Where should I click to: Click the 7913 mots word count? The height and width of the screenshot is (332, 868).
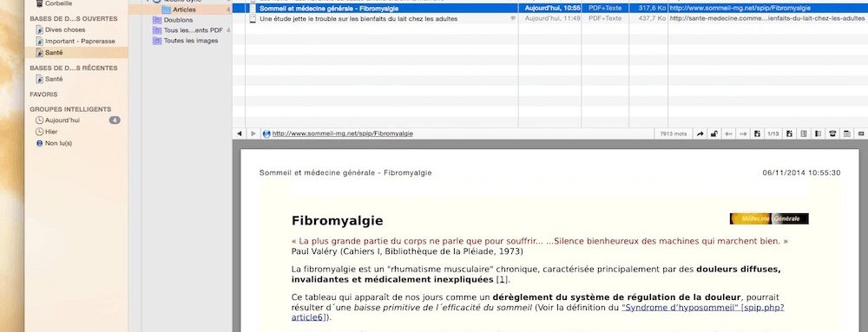pyautogui.click(x=674, y=133)
